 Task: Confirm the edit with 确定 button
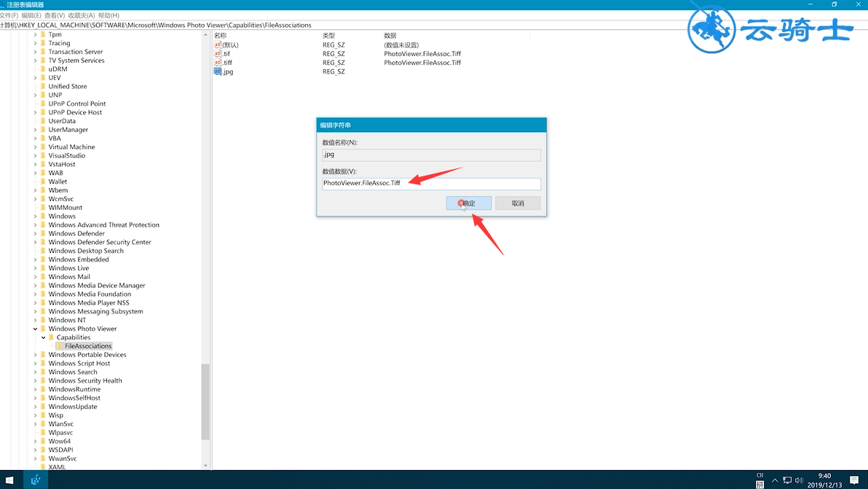(x=468, y=203)
